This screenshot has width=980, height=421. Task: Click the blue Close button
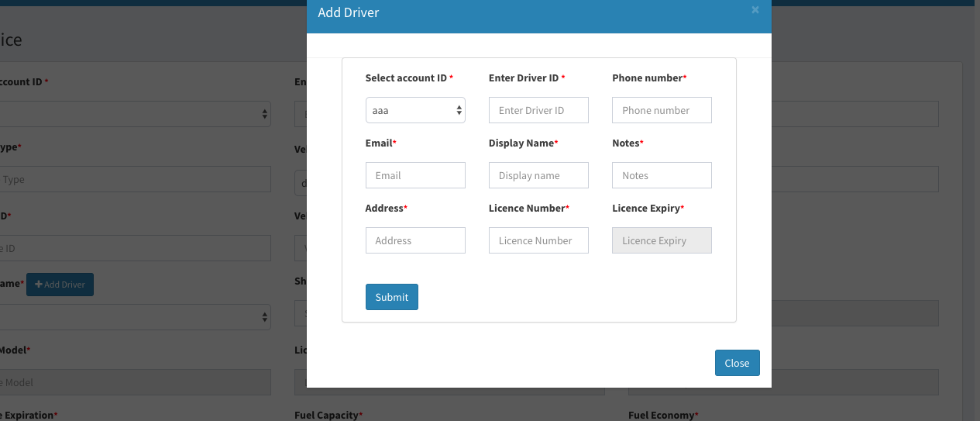pyautogui.click(x=737, y=363)
